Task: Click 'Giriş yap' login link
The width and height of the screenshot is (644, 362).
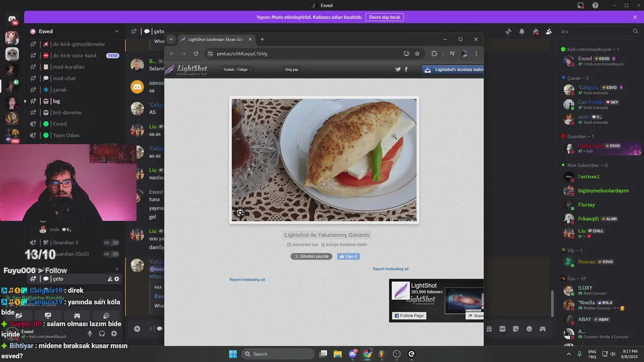Action: point(291,69)
